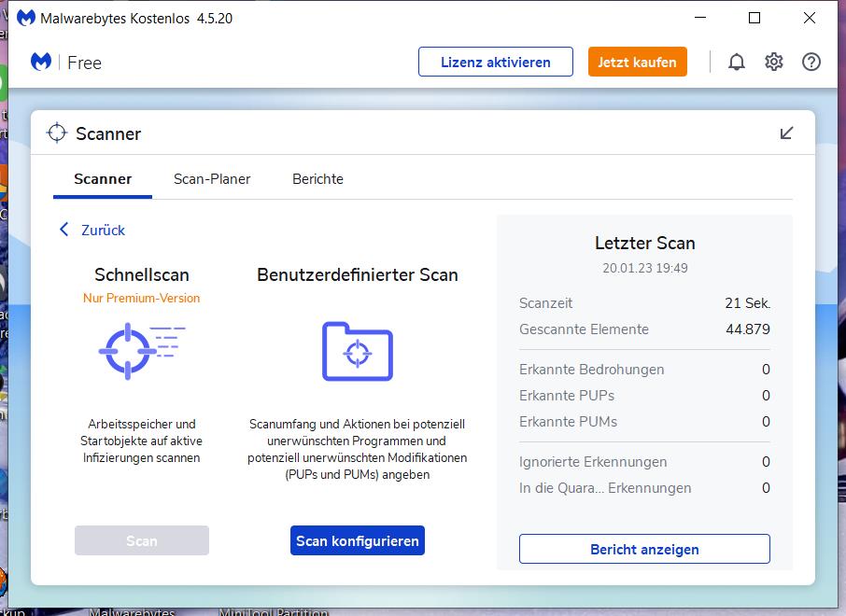
Task: Click the Letzter Scan heading
Action: [644, 244]
